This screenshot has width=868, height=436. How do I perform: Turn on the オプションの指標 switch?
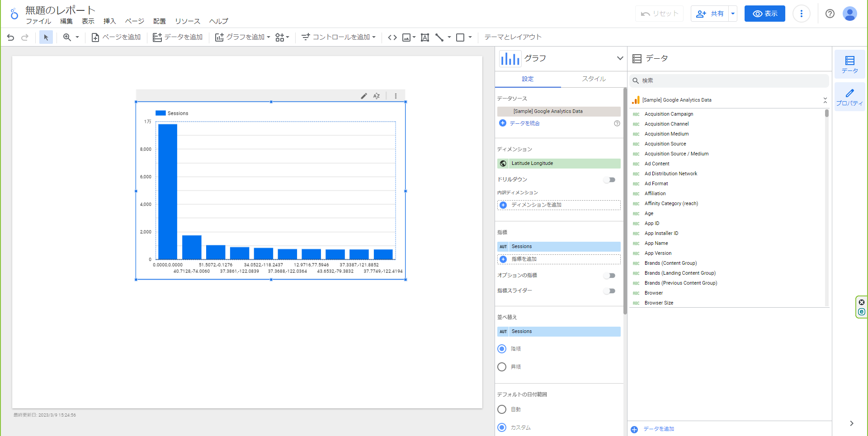point(609,276)
